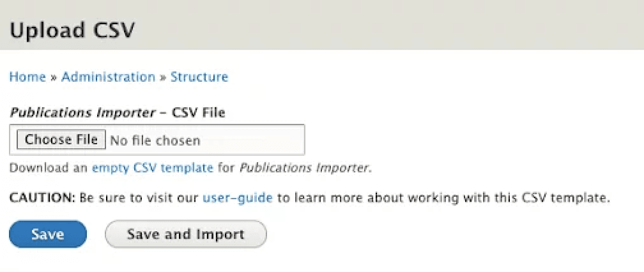The width and height of the screenshot is (644, 272).
Task: Click the Upload CSV page title
Action: [x=72, y=31]
